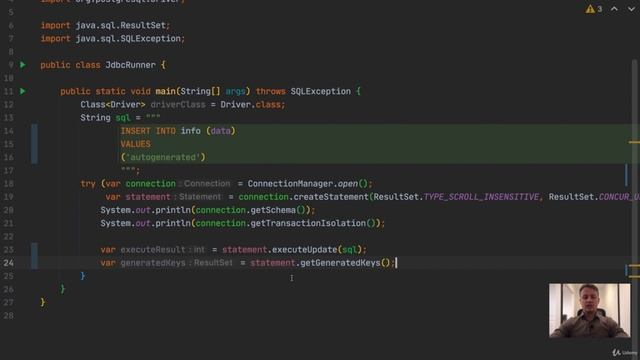This screenshot has height=360, width=640.
Task: Click 'TYPE_SCROLL_INSENSITIVE' constant
Action: coord(481,197)
